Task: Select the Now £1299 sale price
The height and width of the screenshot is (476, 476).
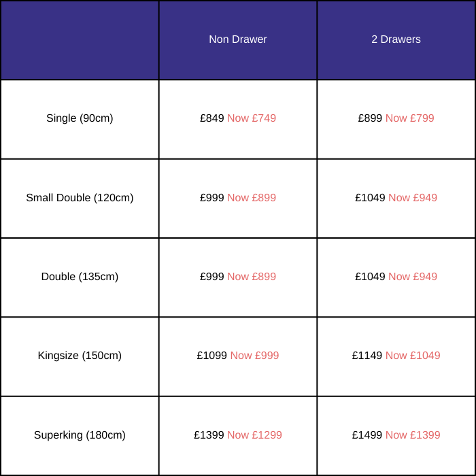Action: click(x=254, y=435)
